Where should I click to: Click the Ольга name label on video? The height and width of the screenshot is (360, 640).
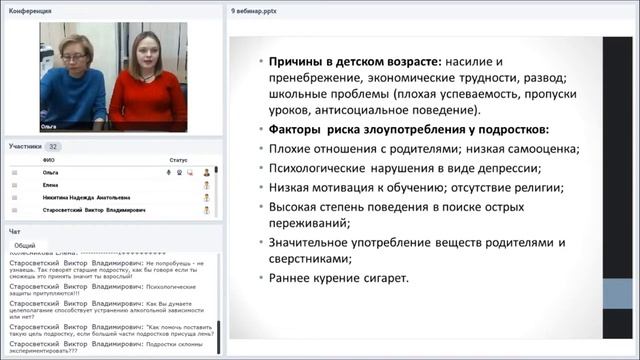point(49,127)
